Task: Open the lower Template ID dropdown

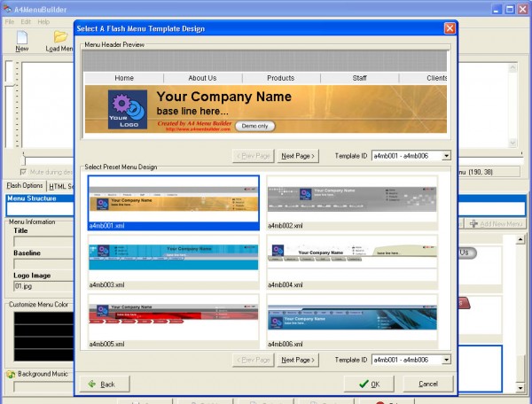Action: [x=447, y=360]
